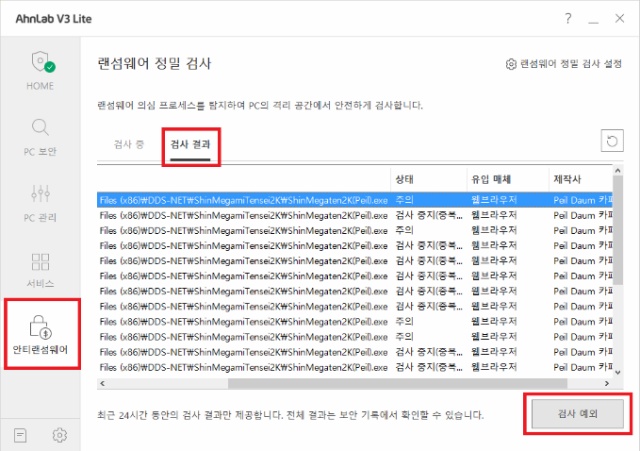Open settings gear at sidebar bottom
This screenshot has width=640, height=451.
pyautogui.click(x=60, y=435)
